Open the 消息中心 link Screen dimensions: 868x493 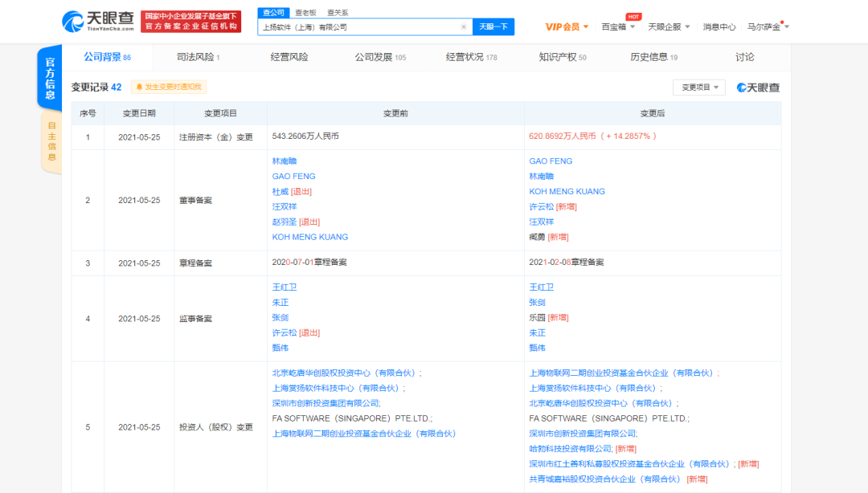[719, 26]
